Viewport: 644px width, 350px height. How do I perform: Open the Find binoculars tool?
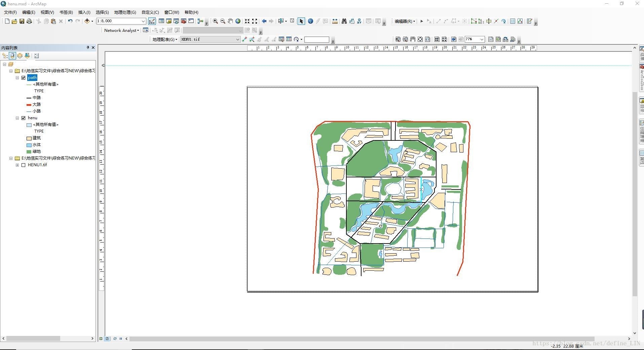[344, 21]
